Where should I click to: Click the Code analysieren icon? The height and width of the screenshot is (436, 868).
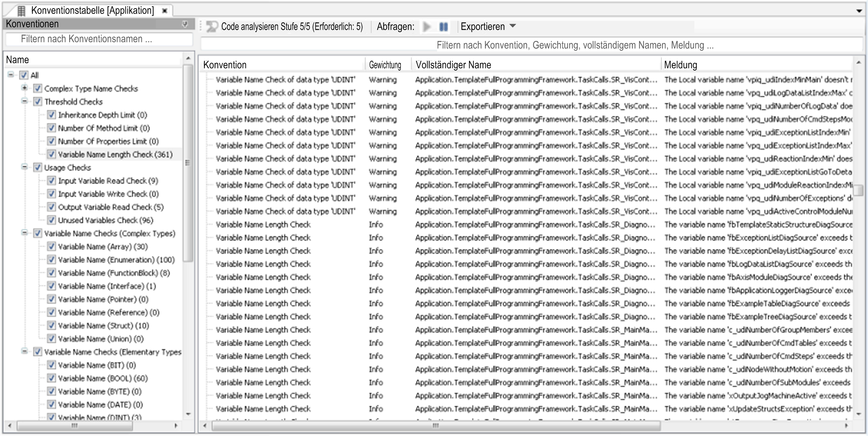click(x=212, y=26)
